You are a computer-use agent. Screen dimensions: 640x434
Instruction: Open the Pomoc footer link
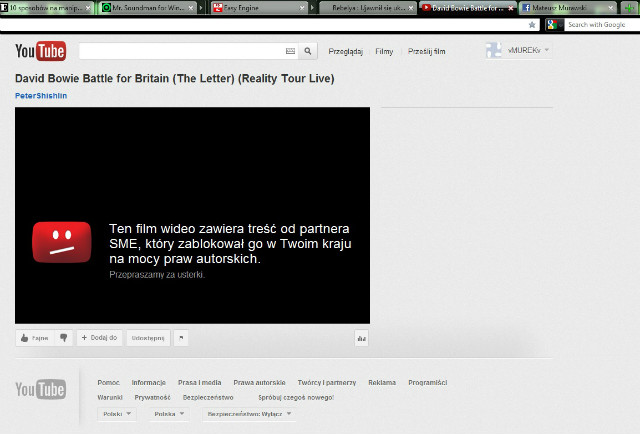point(108,383)
